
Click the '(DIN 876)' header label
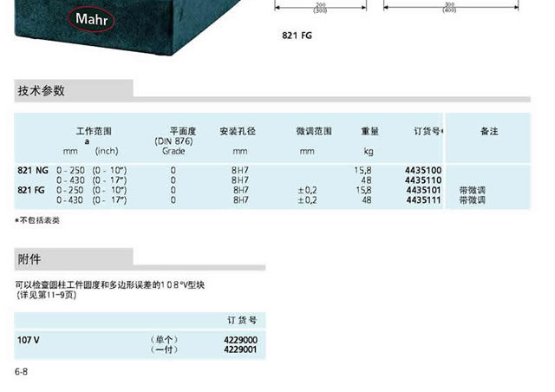173,141
